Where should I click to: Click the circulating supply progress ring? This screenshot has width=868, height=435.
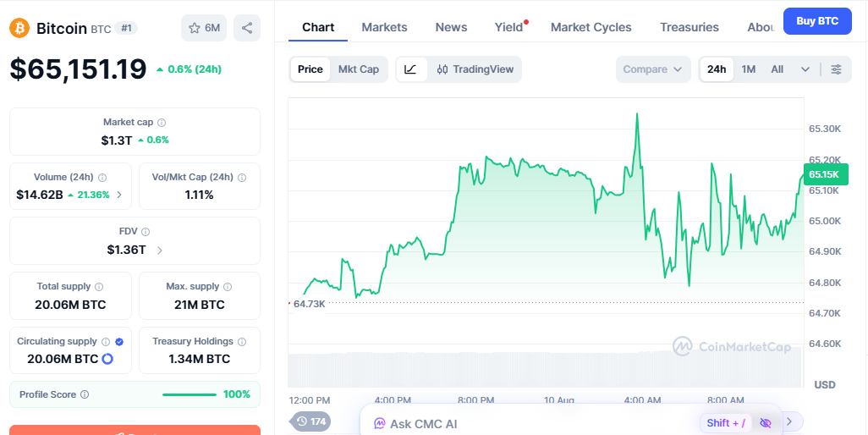click(108, 359)
